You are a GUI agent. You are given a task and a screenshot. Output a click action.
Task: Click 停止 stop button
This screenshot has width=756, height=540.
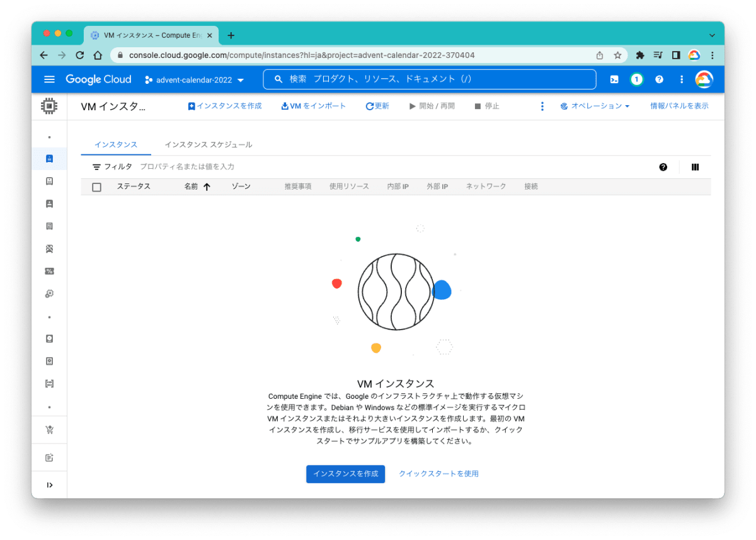tap(487, 106)
